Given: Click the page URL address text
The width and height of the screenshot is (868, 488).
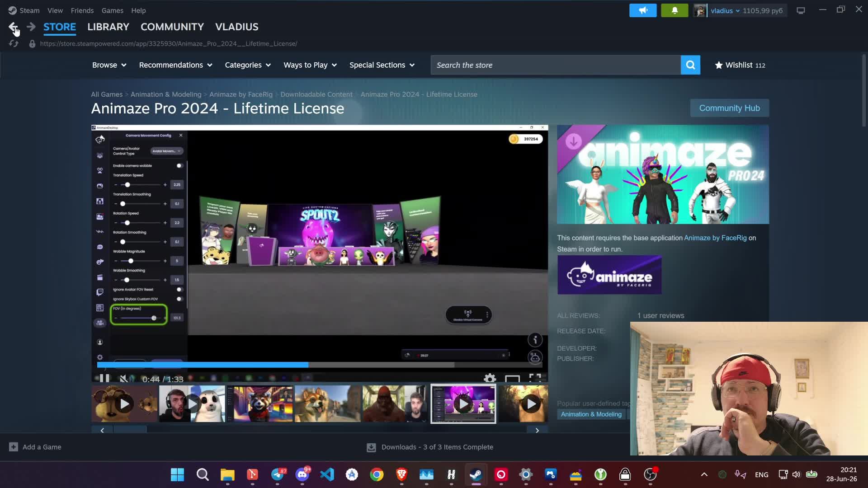Looking at the screenshot, I should (x=169, y=44).
